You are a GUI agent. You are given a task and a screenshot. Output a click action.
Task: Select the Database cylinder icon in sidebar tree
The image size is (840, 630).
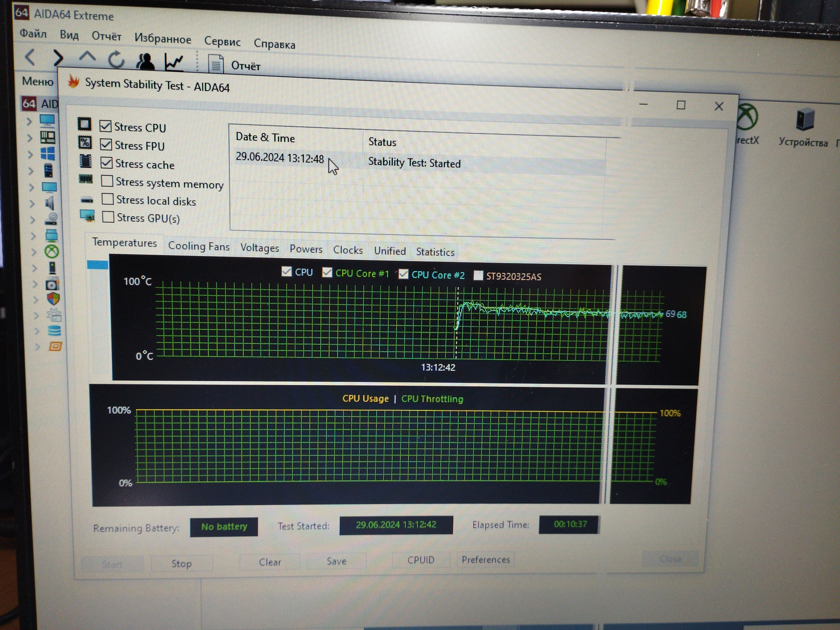(x=54, y=330)
